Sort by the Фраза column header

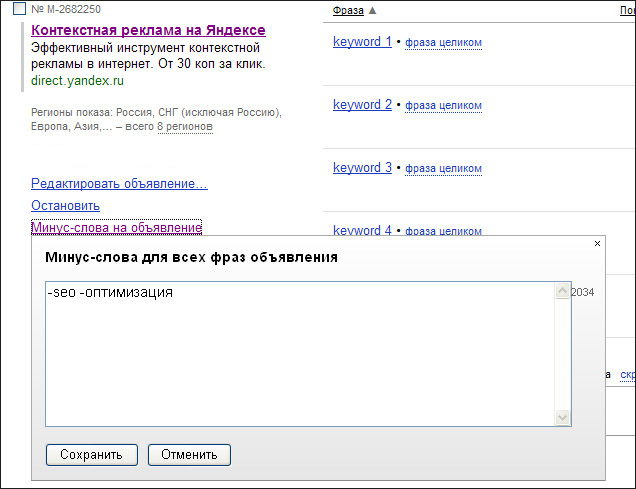point(348,11)
